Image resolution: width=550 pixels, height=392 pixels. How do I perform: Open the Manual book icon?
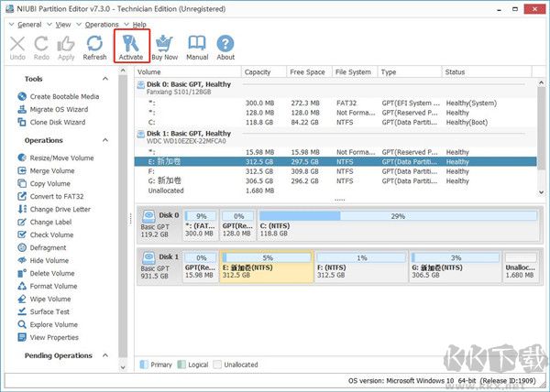pyautogui.click(x=197, y=48)
